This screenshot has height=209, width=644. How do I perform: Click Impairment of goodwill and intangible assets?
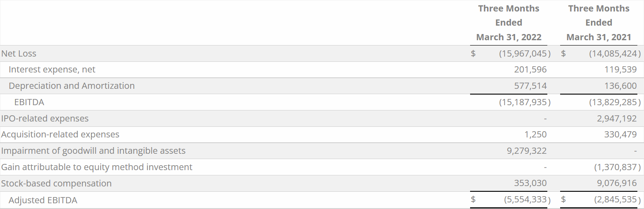click(94, 151)
